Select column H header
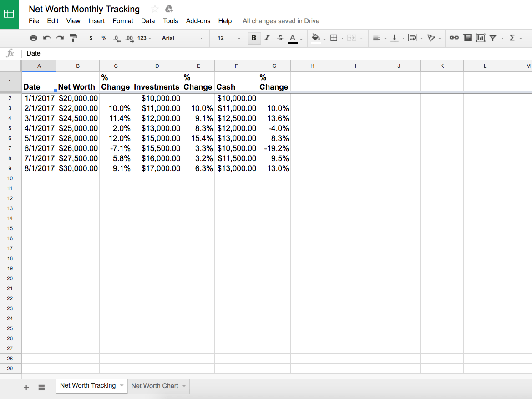 (312, 66)
